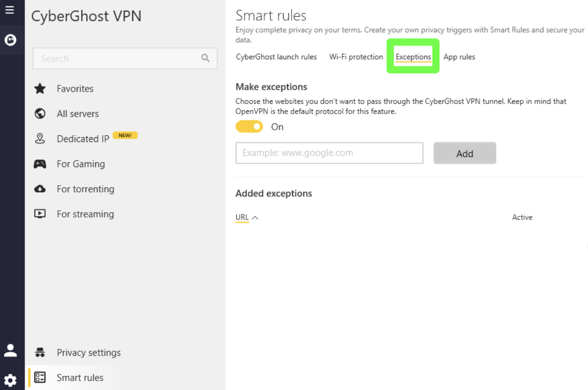The width and height of the screenshot is (588, 390).
Task: Click the On label beside toggle
Action: pos(277,127)
